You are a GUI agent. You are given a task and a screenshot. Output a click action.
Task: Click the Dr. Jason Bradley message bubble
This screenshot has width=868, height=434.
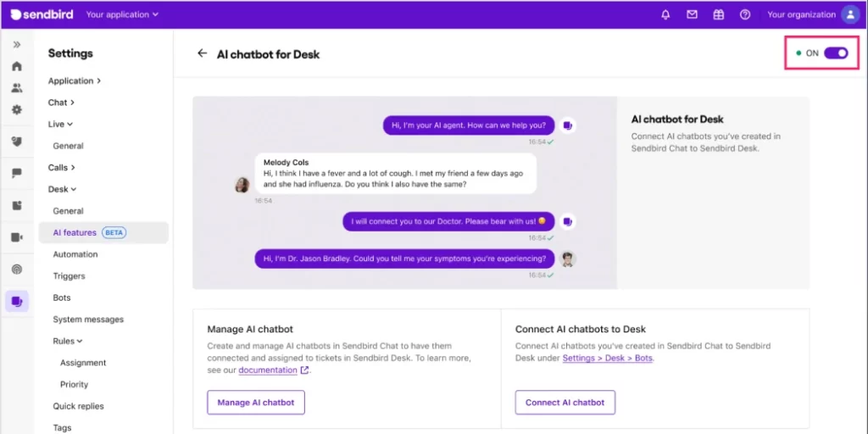[404, 259]
